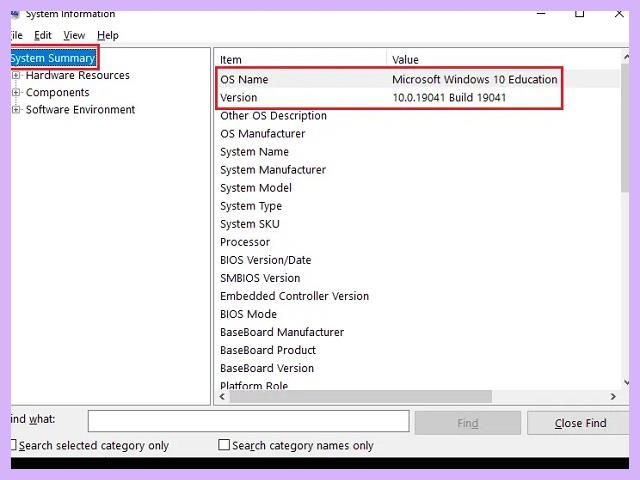The width and height of the screenshot is (640, 480).
Task: Select the BaseBoard Version row
Action: 418,368
